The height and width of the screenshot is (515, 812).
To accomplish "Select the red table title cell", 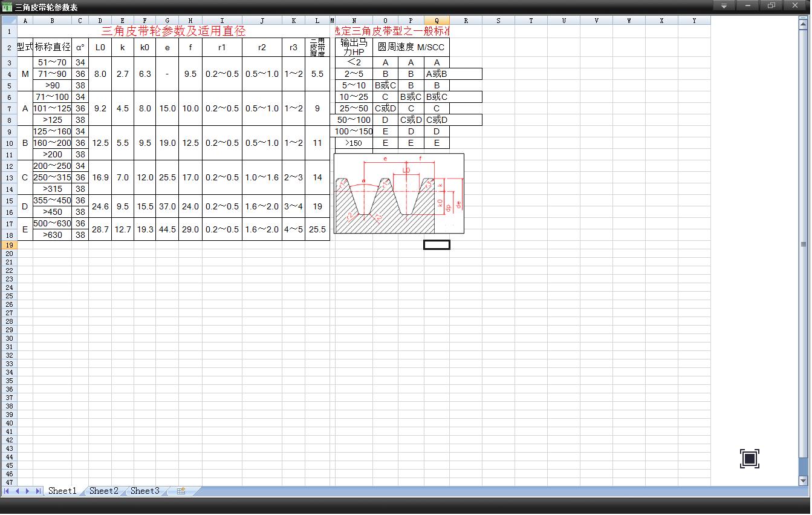I will point(174,31).
